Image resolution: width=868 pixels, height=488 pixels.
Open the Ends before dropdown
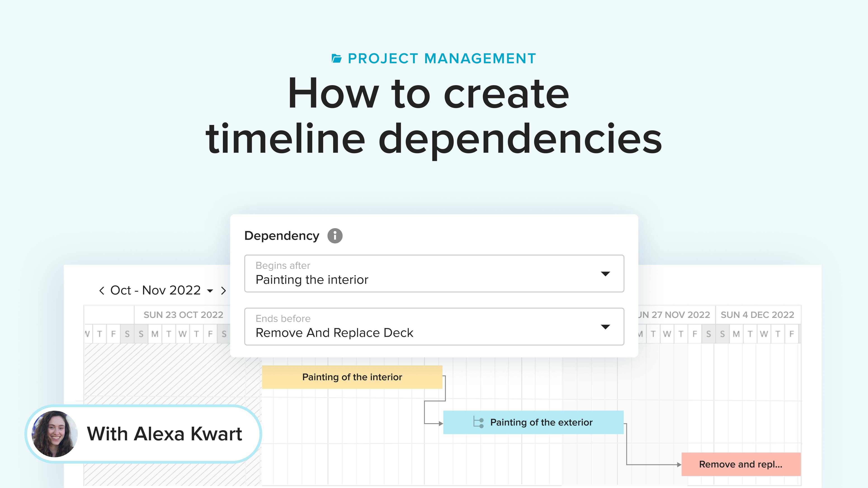434,326
